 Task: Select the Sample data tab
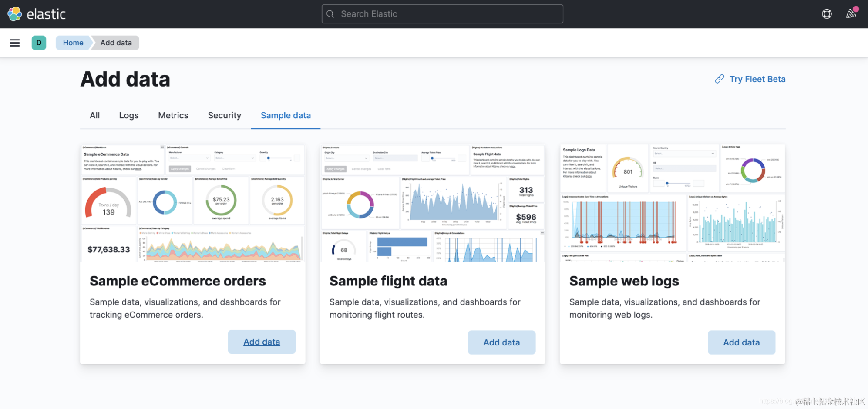pyautogui.click(x=286, y=115)
